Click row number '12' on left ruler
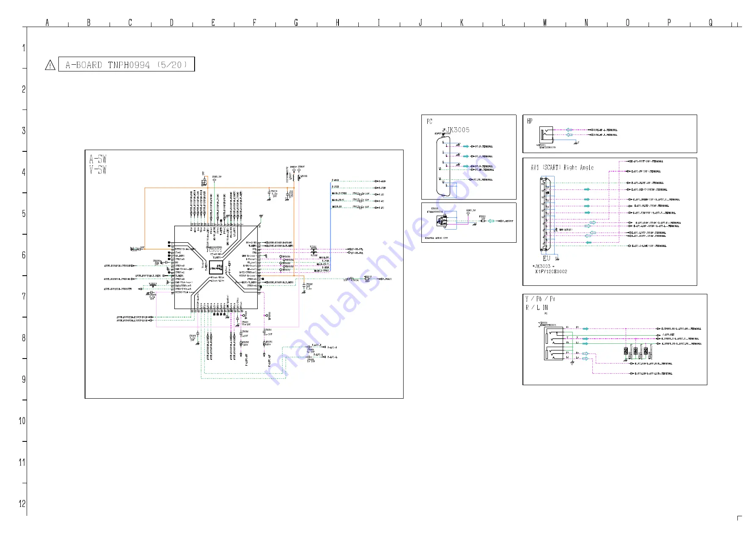The width and height of the screenshot is (756, 534). [x=22, y=504]
